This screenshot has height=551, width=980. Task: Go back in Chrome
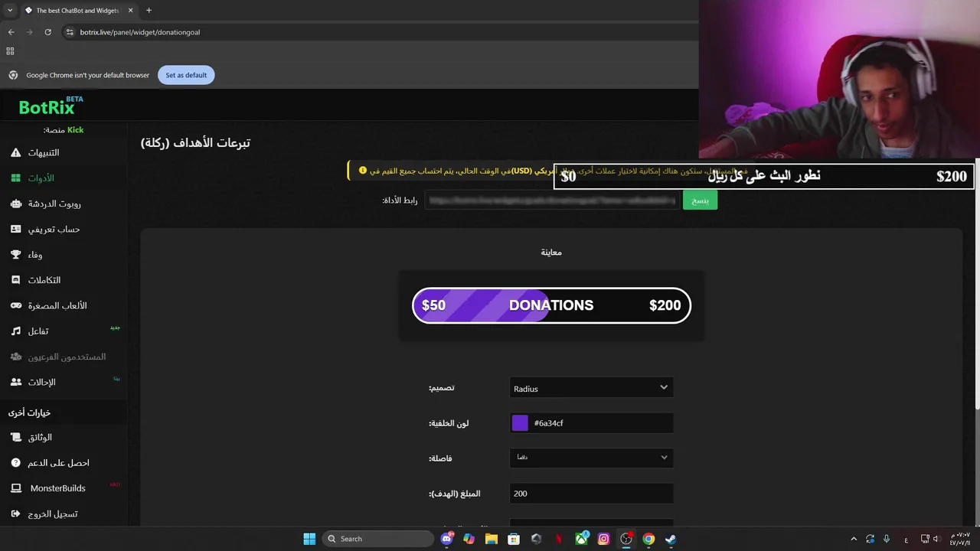pyautogui.click(x=11, y=32)
